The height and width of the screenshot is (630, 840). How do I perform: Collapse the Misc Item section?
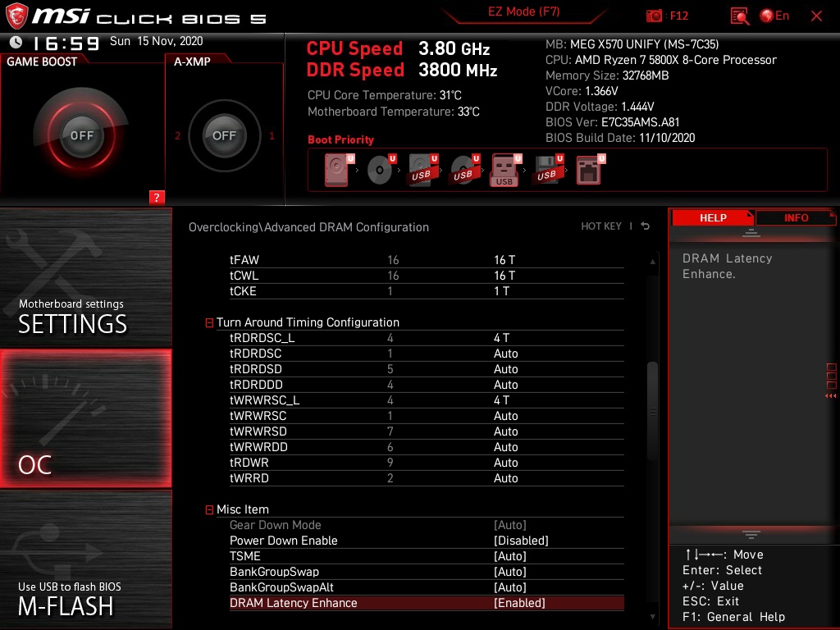pyautogui.click(x=209, y=509)
